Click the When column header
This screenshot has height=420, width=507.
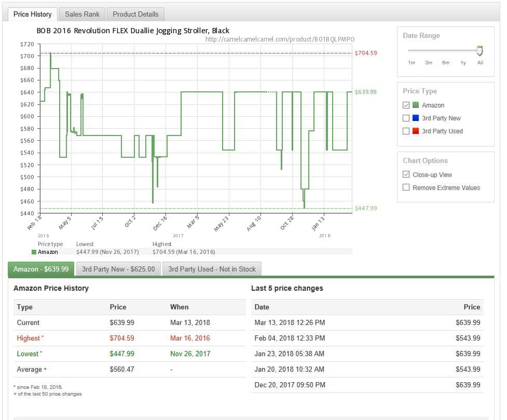[x=180, y=307]
